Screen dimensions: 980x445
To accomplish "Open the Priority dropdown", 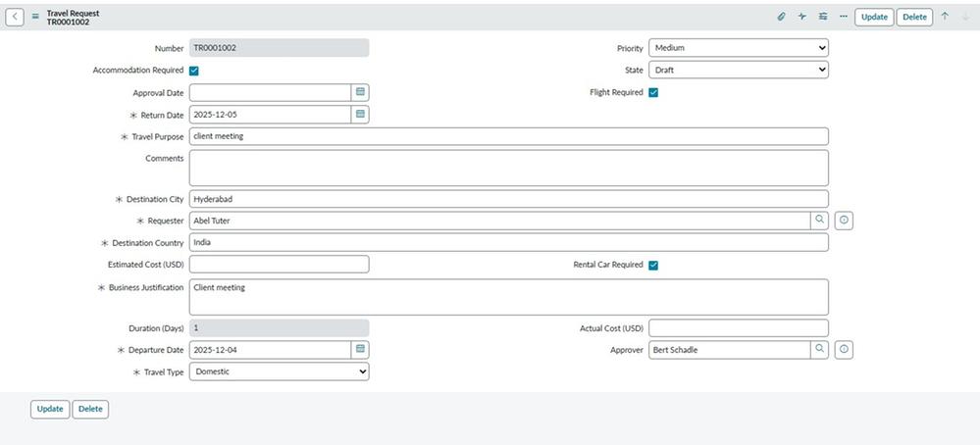I will (738, 47).
